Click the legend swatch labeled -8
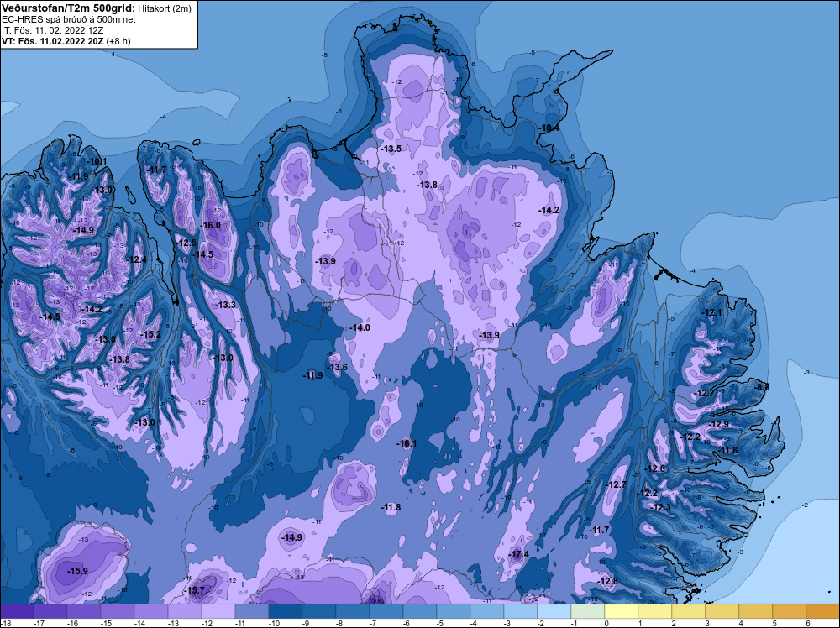 click(353, 611)
